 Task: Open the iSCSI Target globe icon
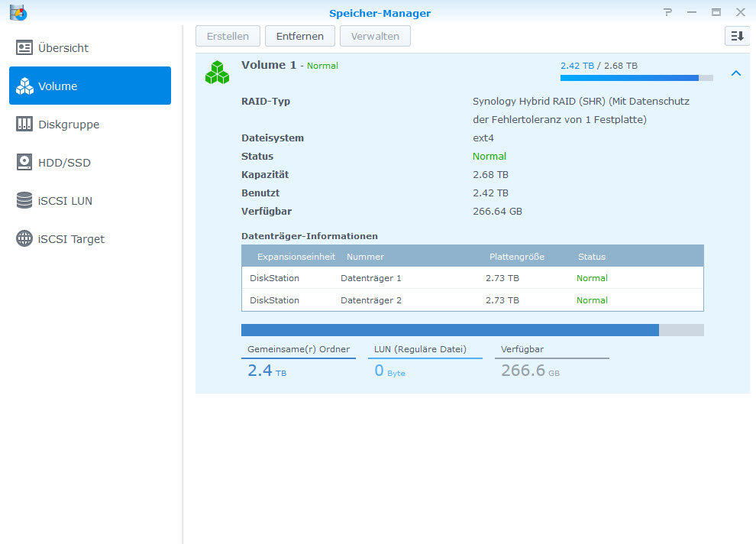tap(24, 238)
